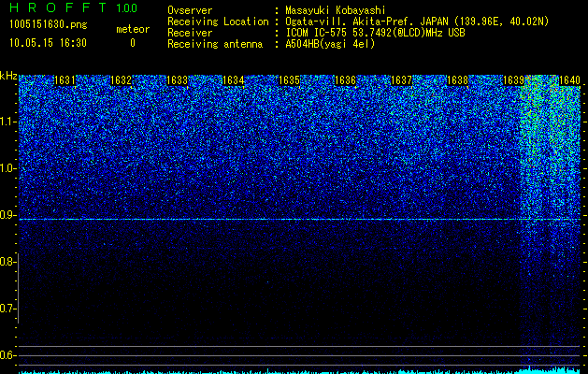
Task: Click the 1637 time marker
Action: point(402,80)
